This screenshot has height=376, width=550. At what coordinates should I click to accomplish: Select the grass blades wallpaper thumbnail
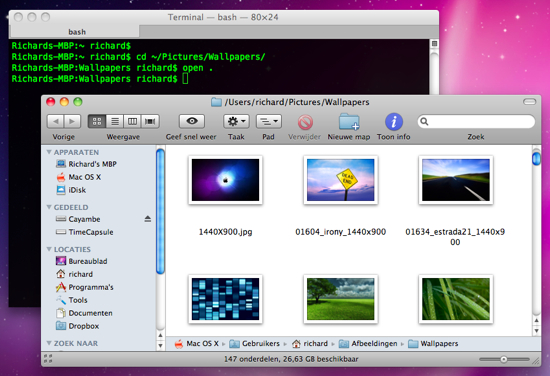(x=456, y=299)
